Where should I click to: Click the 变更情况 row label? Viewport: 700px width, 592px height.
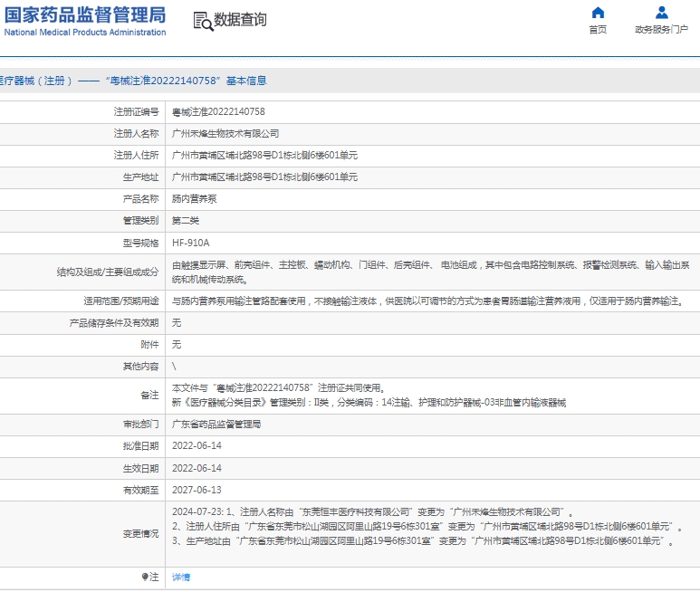pyautogui.click(x=140, y=533)
